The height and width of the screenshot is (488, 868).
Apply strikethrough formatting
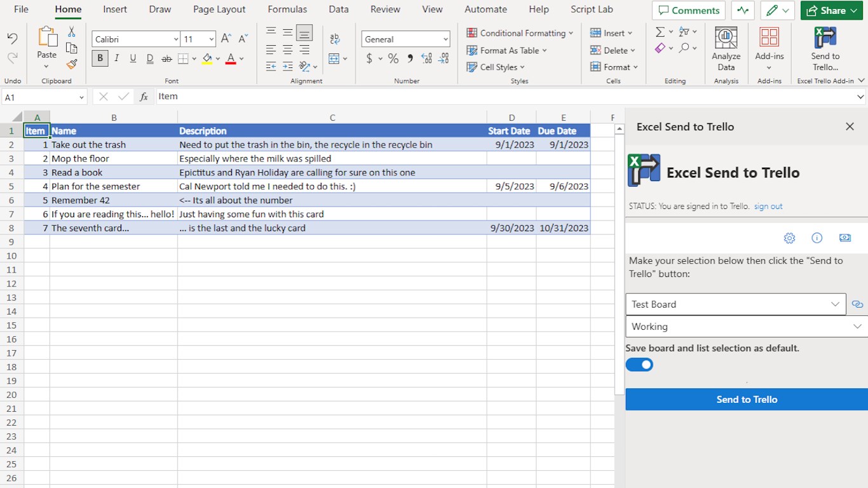pyautogui.click(x=166, y=58)
